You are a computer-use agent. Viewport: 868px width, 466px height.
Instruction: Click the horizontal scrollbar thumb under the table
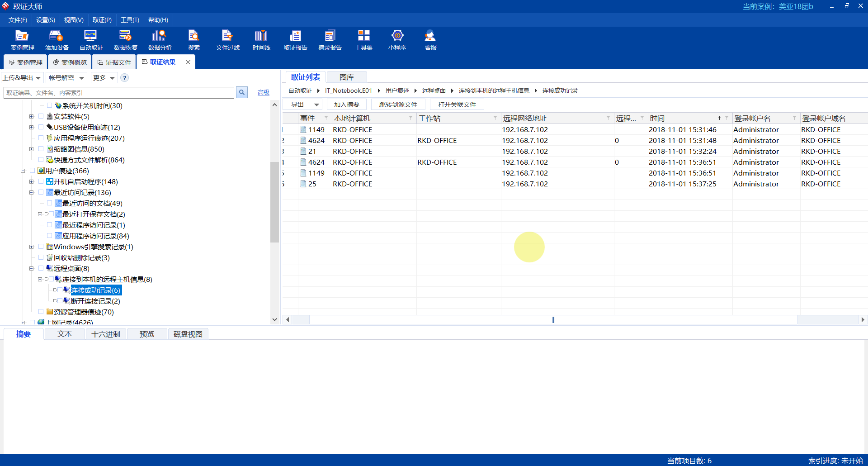[553, 320]
